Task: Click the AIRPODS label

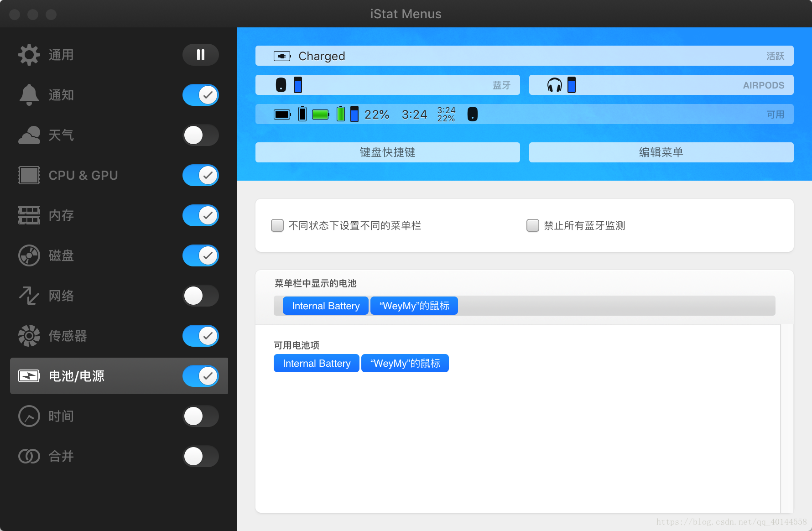Action: 764,85
